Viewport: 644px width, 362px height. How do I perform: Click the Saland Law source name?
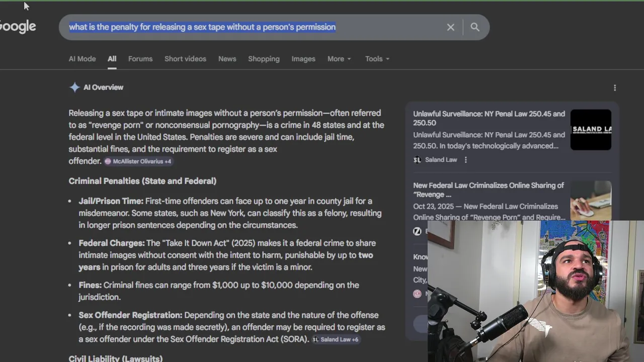tap(441, 160)
